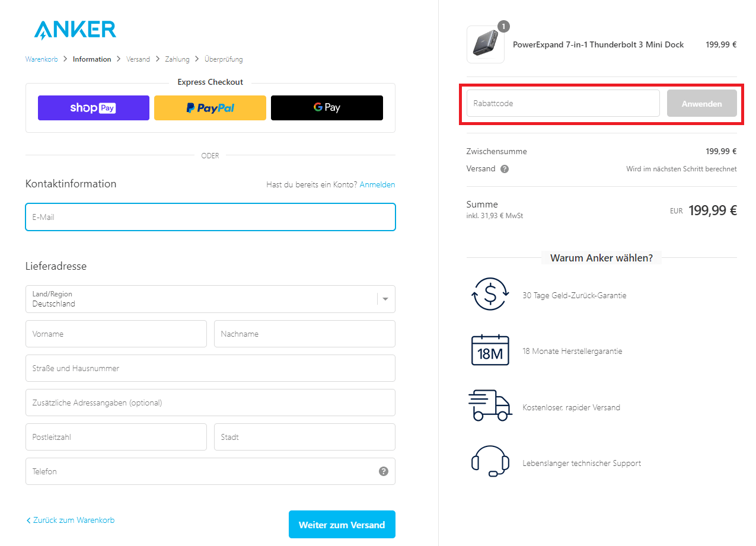Click Weiter zum Versand button
The width and height of the screenshot is (756, 546).
[342, 525]
